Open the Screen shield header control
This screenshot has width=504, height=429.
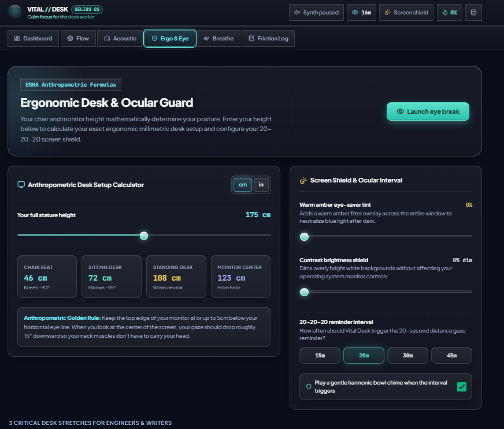406,13
